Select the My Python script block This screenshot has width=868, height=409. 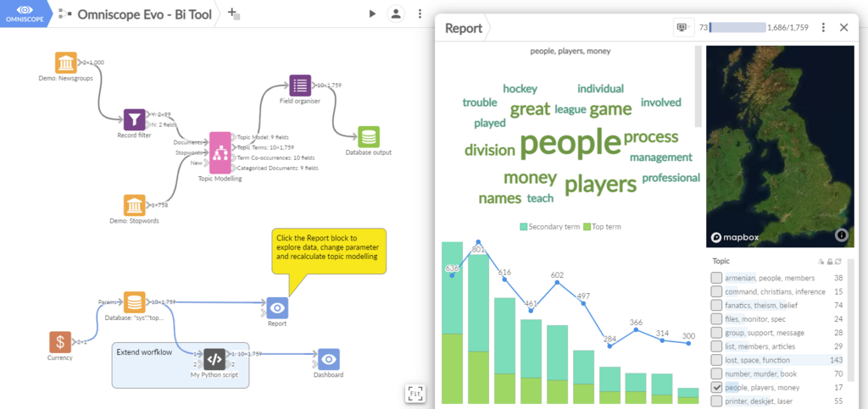pos(214,359)
